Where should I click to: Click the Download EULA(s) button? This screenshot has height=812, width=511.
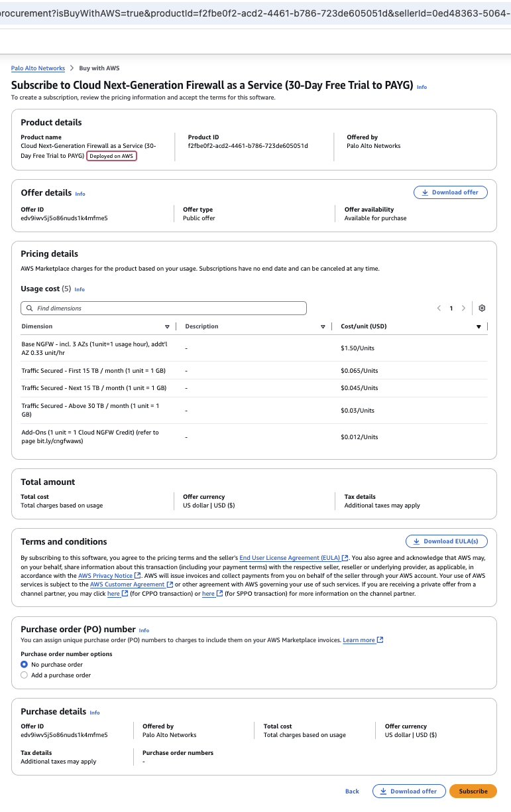[446, 541]
